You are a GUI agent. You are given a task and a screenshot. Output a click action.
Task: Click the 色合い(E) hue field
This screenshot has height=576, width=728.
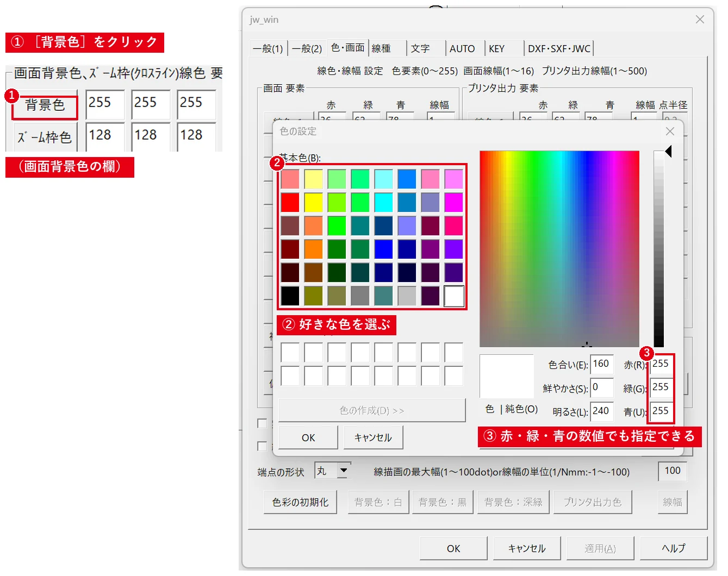(602, 364)
